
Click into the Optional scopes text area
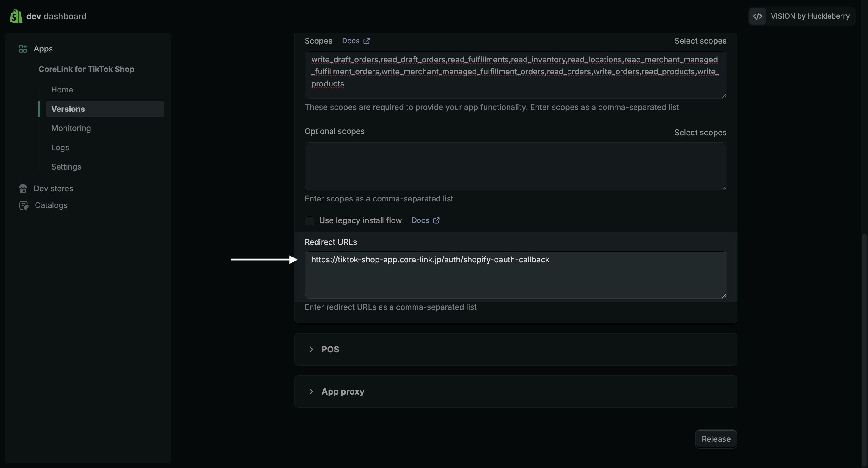516,166
